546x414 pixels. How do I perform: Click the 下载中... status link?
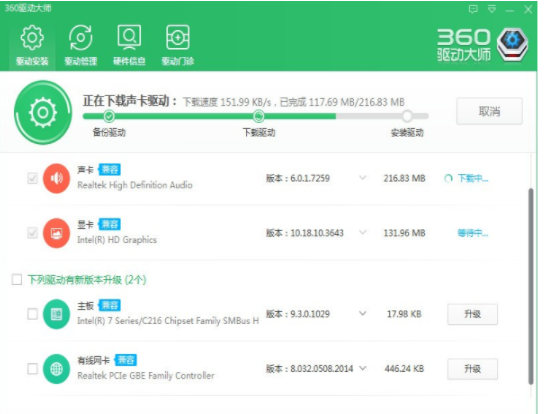pyautogui.click(x=473, y=179)
